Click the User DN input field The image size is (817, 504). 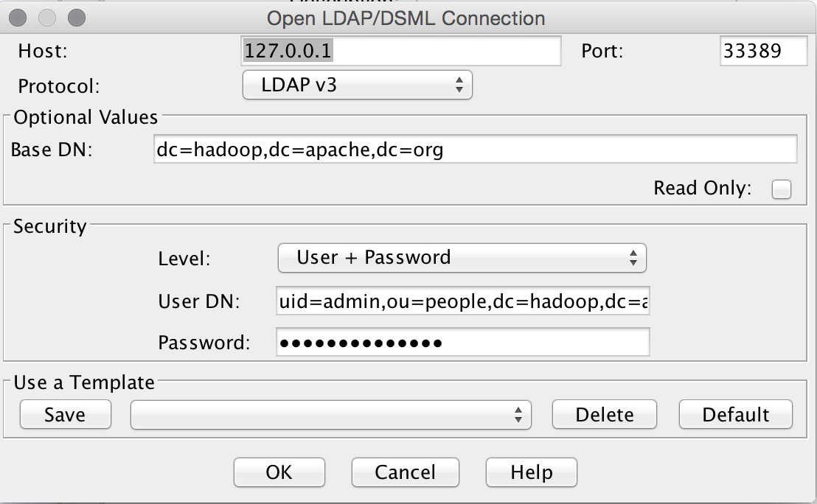coord(463,301)
